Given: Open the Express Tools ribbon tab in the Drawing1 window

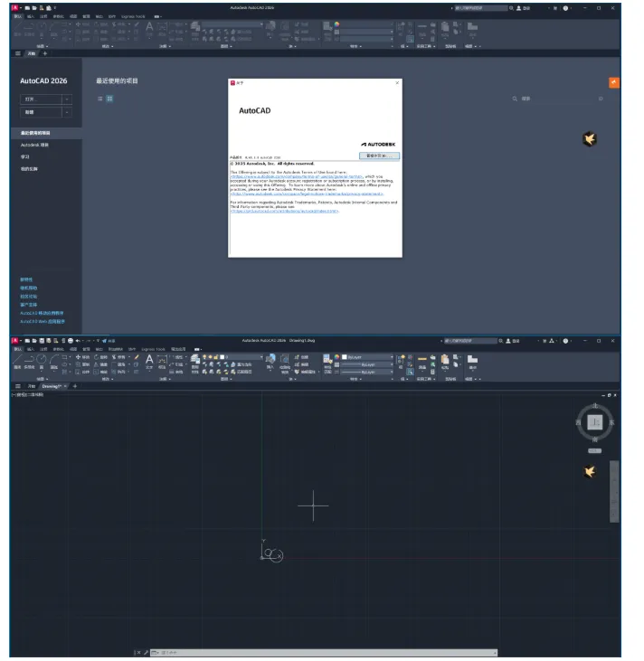Looking at the screenshot, I should pos(153,349).
